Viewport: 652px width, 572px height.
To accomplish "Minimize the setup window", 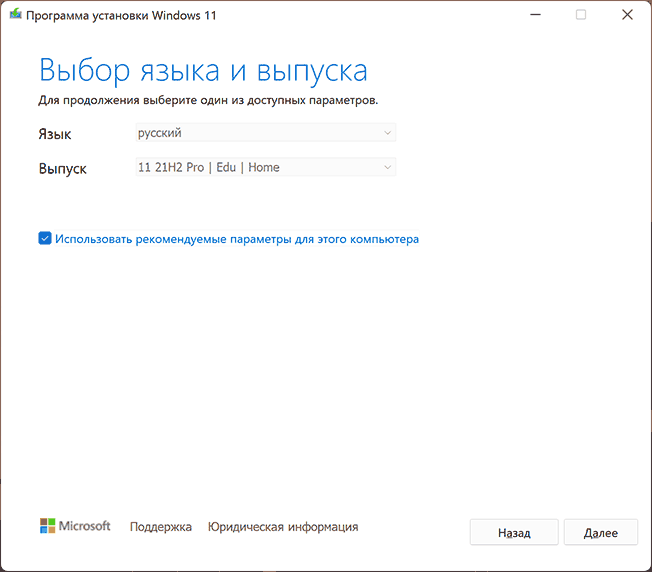I will tap(535, 15).
